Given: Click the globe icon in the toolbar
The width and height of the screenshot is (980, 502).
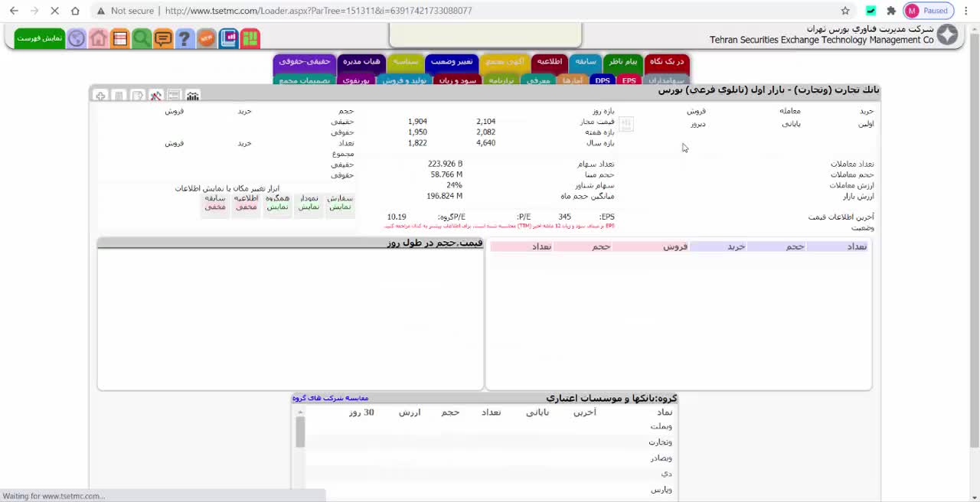Looking at the screenshot, I should point(77,38).
